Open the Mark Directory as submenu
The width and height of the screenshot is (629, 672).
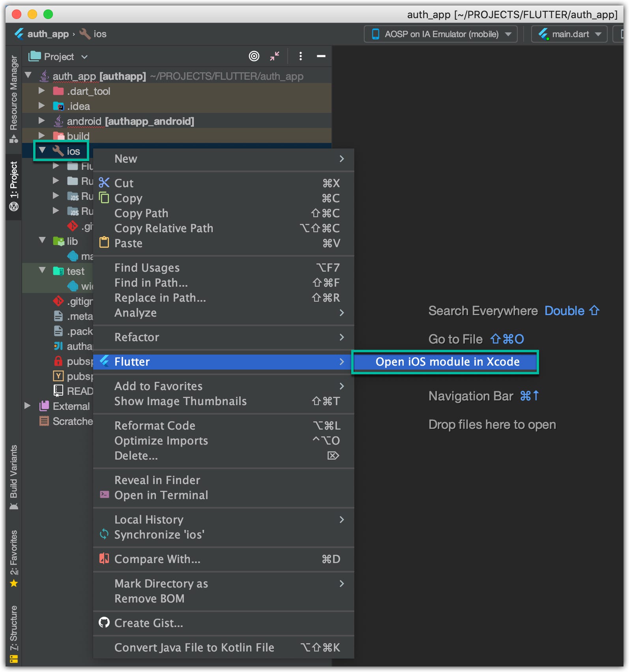(224, 584)
